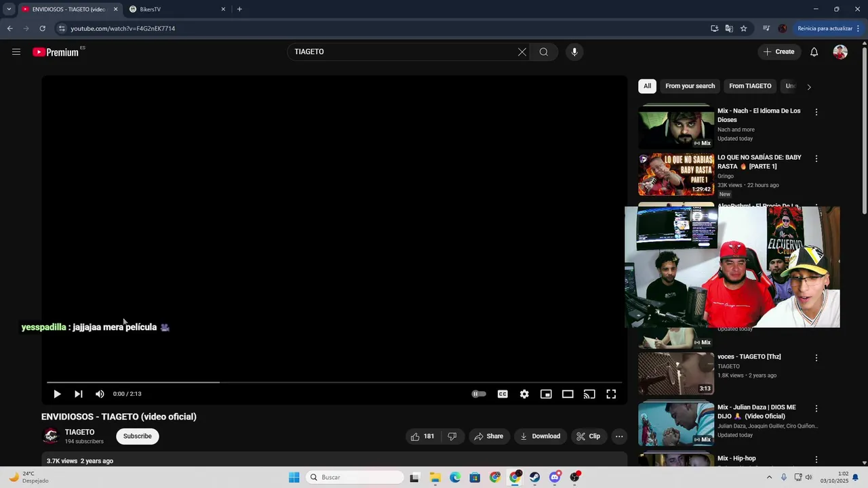The image size is (868, 488).
Task: Open Mix Julian Daza thumbnail
Action: point(676,424)
